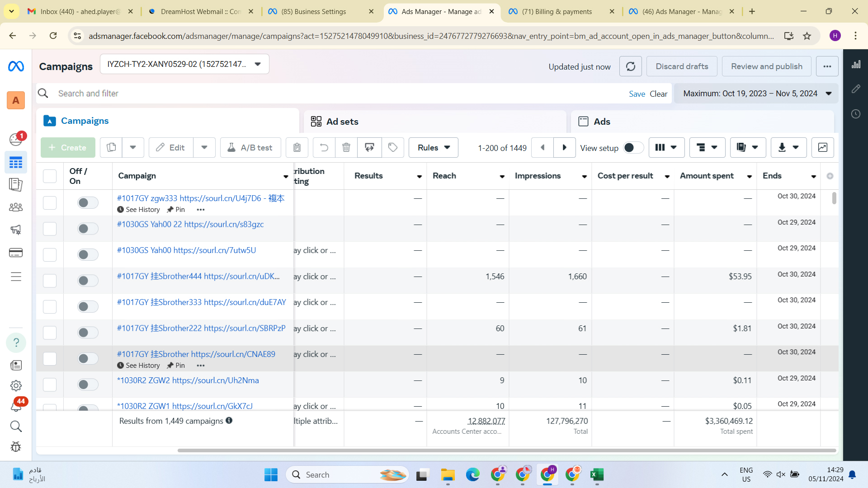Click the Search and filter field
Viewport: 868px width, 488px height.
click(316, 94)
